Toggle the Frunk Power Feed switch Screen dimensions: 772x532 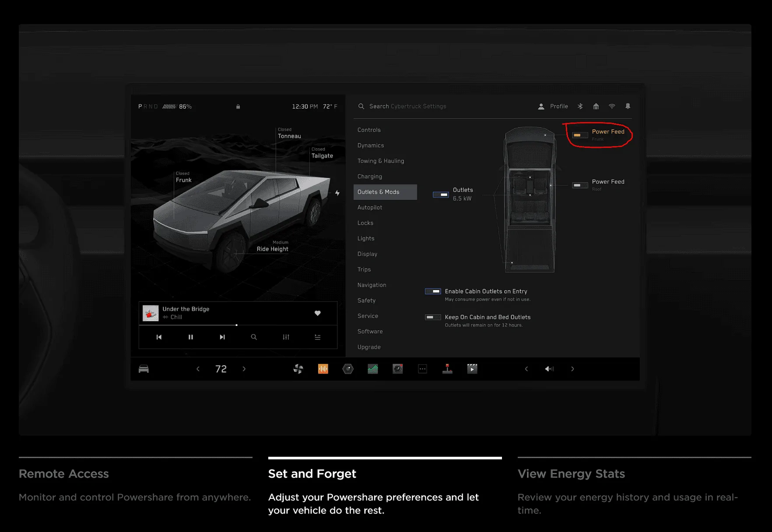[x=580, y=135]
